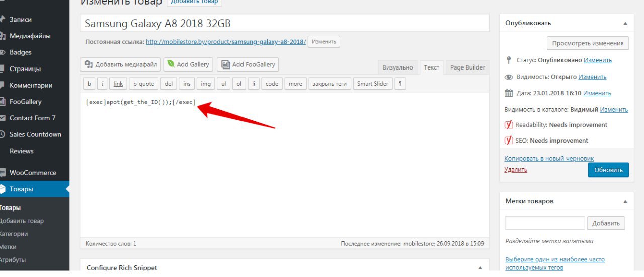The width and height of the screenshot is (644, 277).
Task: Click the li quicktag button
Action: coord(254,84)
